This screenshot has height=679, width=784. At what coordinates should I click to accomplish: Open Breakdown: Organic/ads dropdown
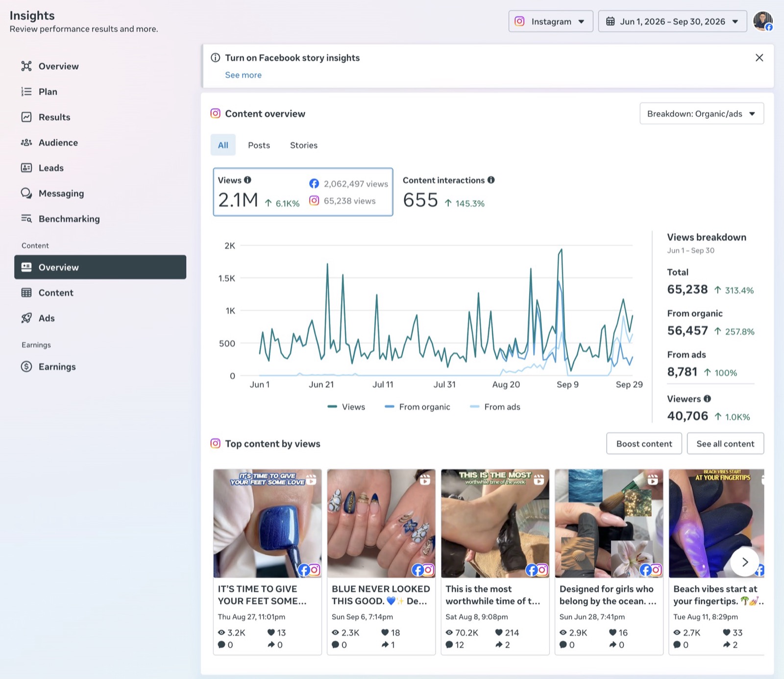tap(702, 114)
